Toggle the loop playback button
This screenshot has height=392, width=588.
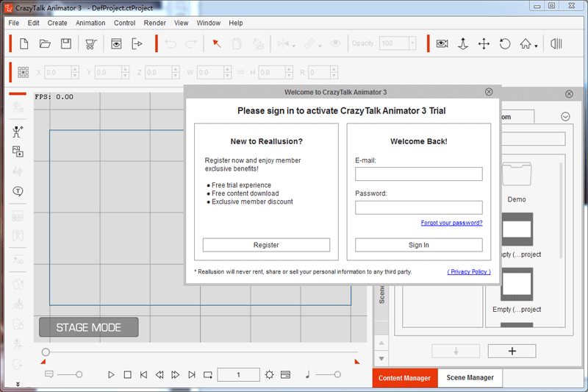click(x=207, y=375)
